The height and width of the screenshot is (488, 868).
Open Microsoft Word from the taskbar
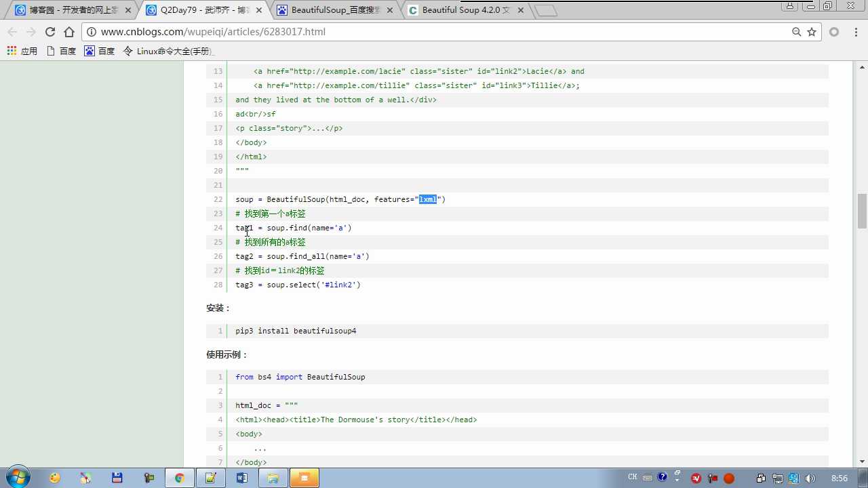coord(242,478)
